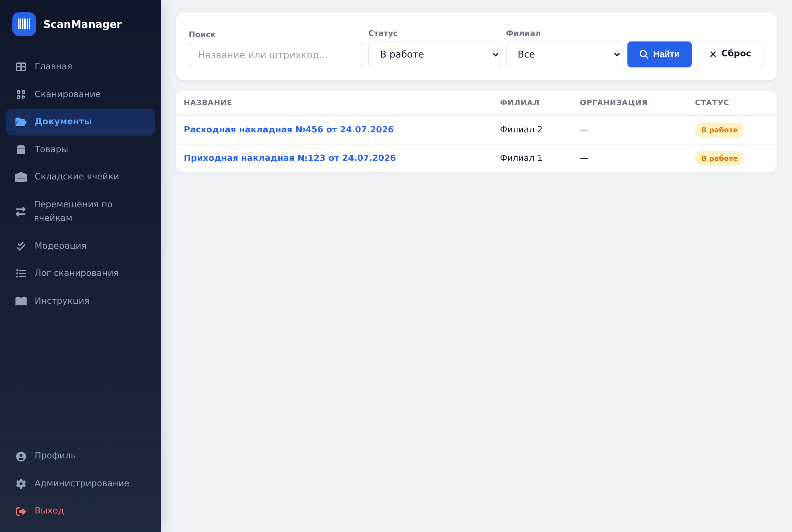Image resolution: width=792 pixels, height=532 pixels.
Task: Open Перемещения по ячейкам page
Action: pyautogui.click(x=80, y=211)
